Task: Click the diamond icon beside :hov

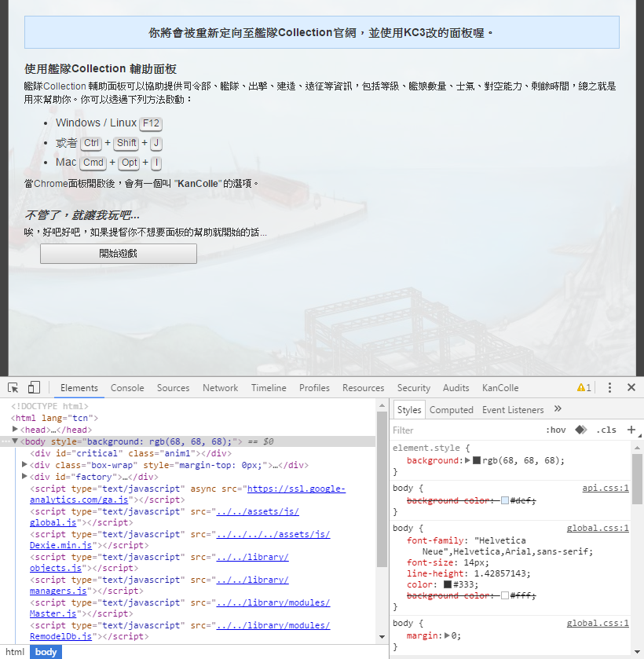Action: point(582,430)
